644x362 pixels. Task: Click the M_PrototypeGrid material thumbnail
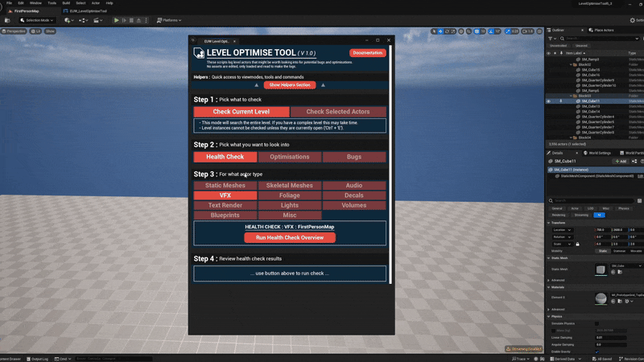(x=601, y=298)
